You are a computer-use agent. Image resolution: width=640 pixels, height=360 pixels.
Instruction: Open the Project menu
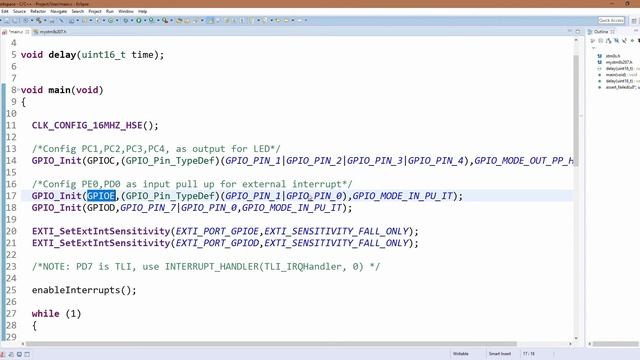coord(95,11)
